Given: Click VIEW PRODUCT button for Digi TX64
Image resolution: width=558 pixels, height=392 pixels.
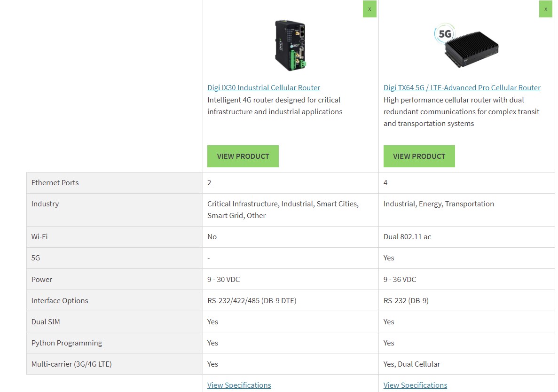Looking at the screenshot, I should click(x=419, y=156).
